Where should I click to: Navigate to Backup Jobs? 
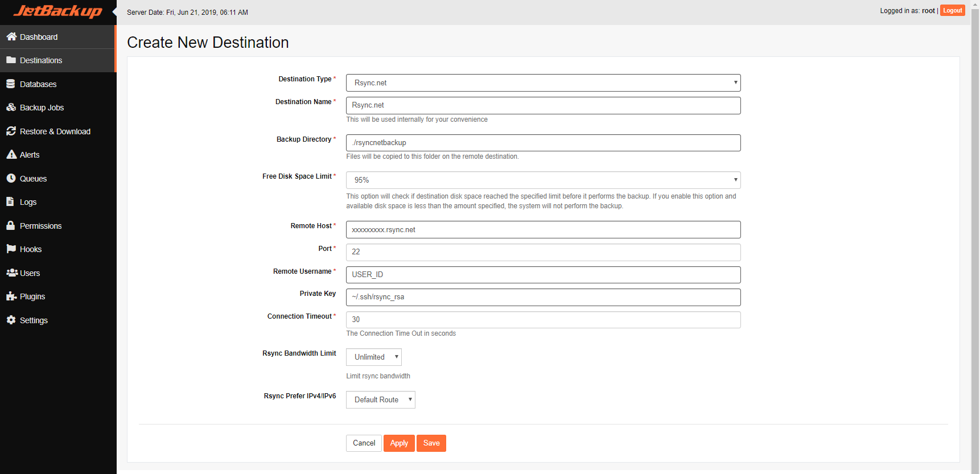pos(58,108)
